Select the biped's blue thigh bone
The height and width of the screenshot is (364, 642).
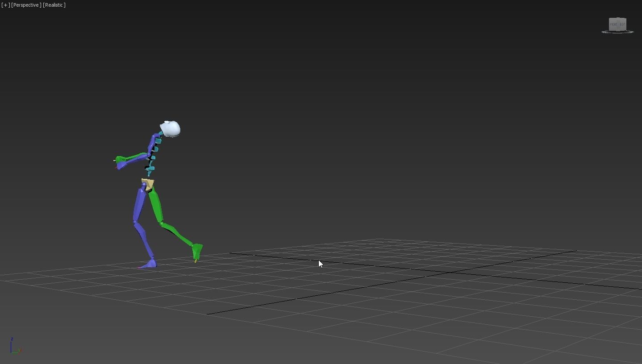click(x=140, y=204)
